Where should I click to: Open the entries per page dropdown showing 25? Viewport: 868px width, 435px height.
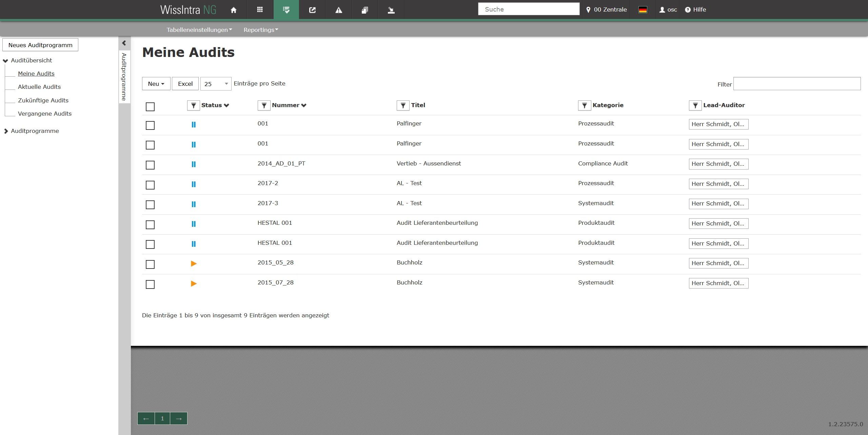coord(216,84)
